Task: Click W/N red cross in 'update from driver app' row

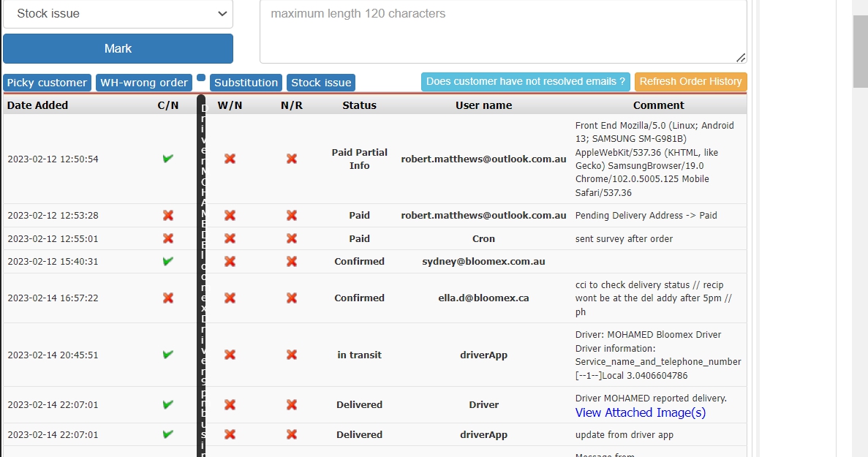Action: [230, 434]
